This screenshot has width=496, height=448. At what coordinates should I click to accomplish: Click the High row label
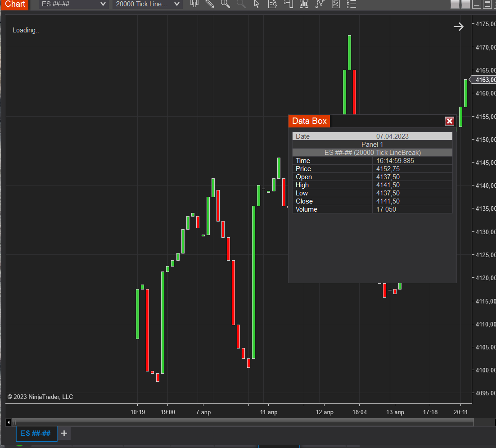[x=302, y=185]
